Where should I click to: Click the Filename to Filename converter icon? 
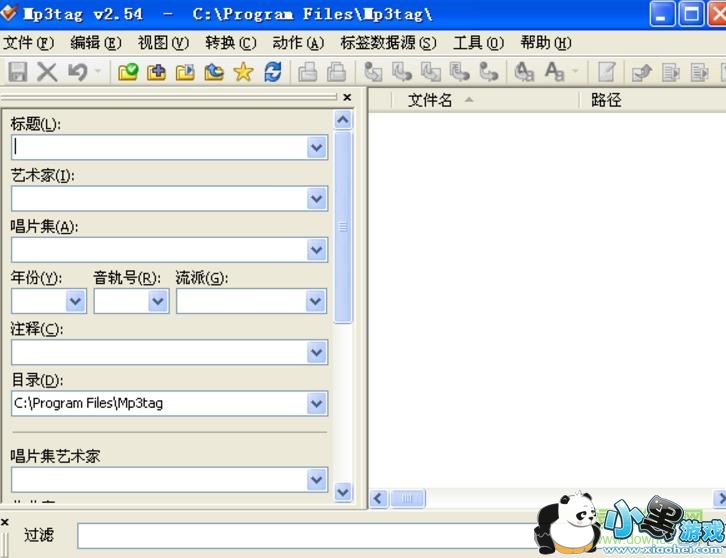pyautogui.click(x=431, y=72)
